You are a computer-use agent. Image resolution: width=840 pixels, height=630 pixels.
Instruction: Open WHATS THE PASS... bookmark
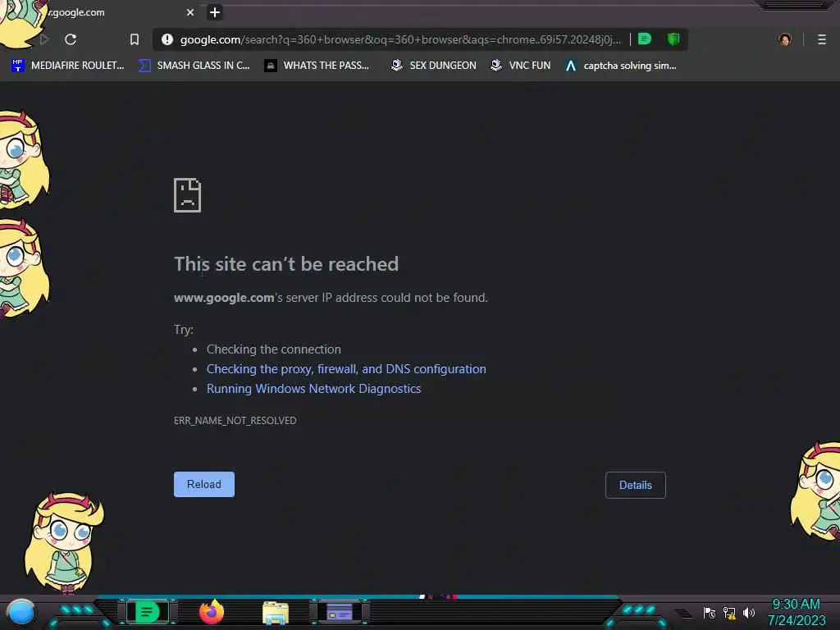[317, 66]
